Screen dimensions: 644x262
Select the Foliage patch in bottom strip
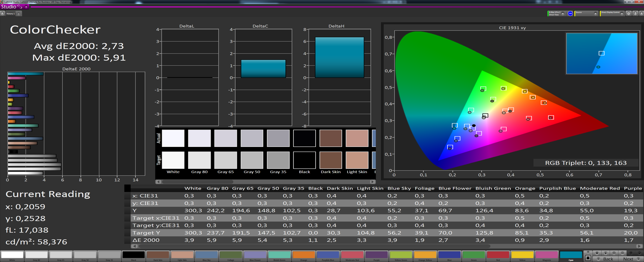[x=231, y=256]
